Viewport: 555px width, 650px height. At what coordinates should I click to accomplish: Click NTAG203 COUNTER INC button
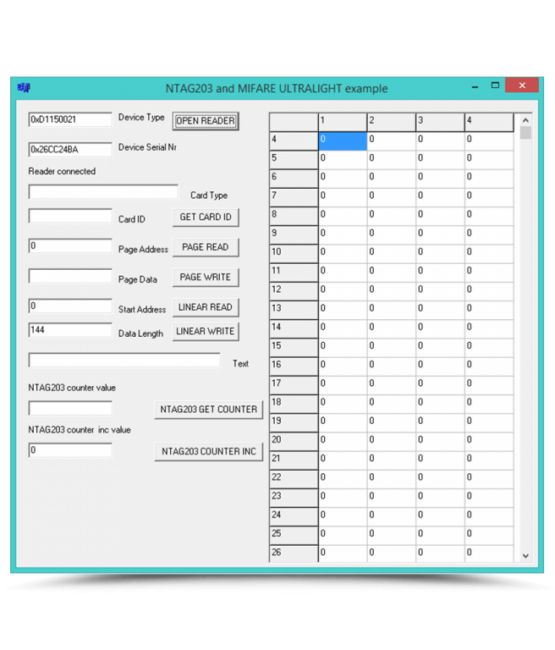pos(209,452)
